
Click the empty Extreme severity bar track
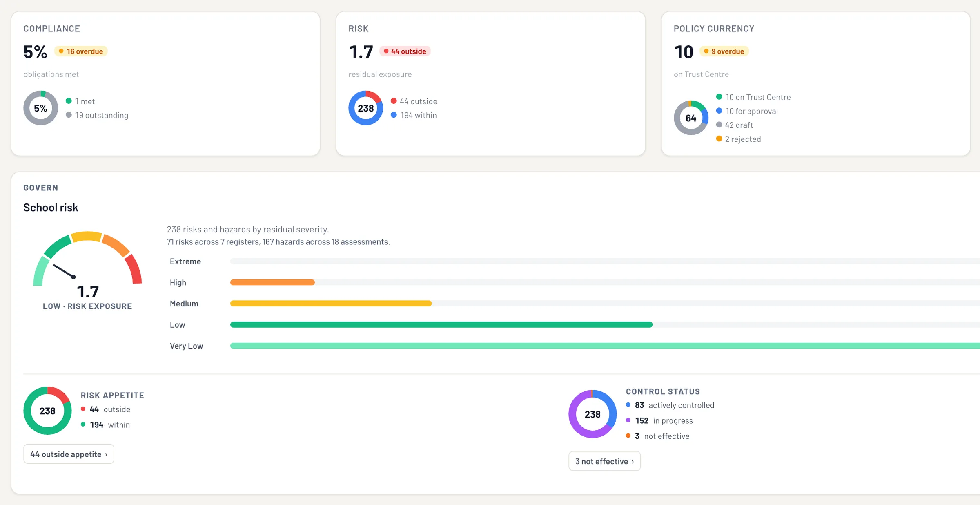point(605,261)
